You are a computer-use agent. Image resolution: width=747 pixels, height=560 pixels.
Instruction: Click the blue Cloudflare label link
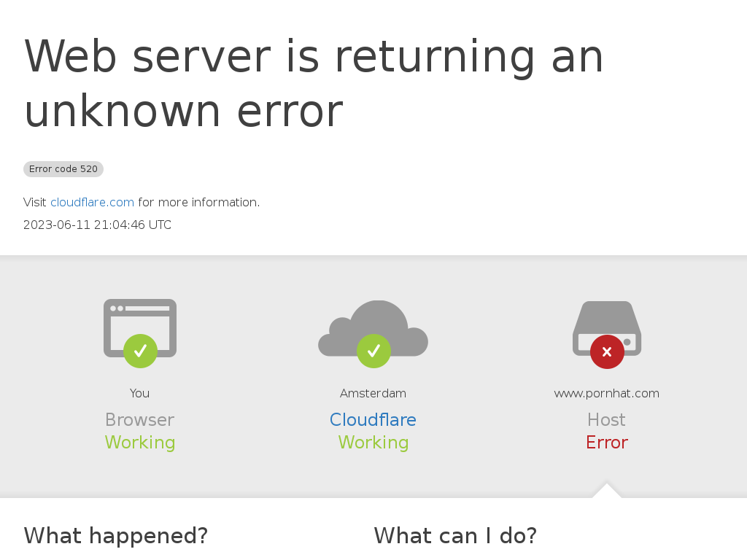373,419
